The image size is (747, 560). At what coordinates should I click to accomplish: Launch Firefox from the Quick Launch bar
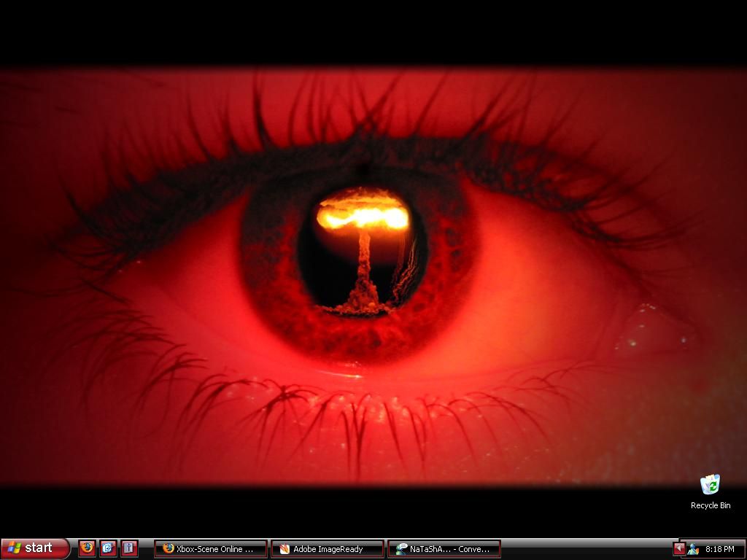pyautogui.click(x=88, y=548)
